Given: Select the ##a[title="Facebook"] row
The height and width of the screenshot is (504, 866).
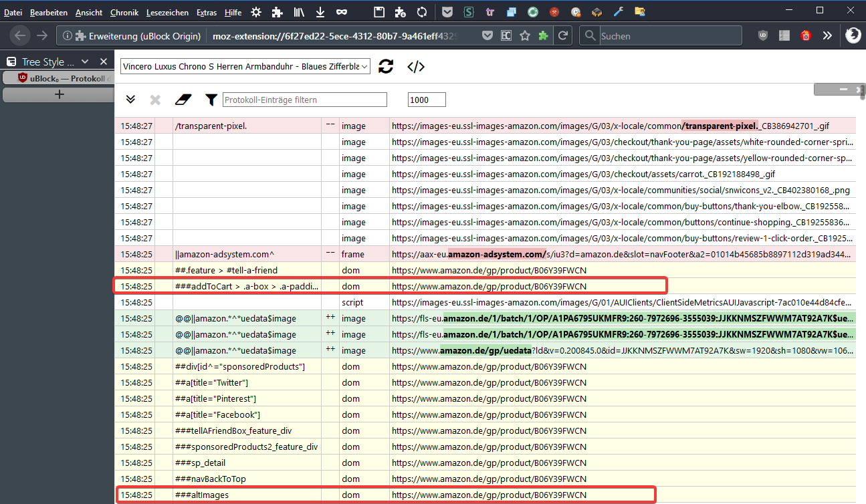Looking at the screenshot, I should pos(485,414).
